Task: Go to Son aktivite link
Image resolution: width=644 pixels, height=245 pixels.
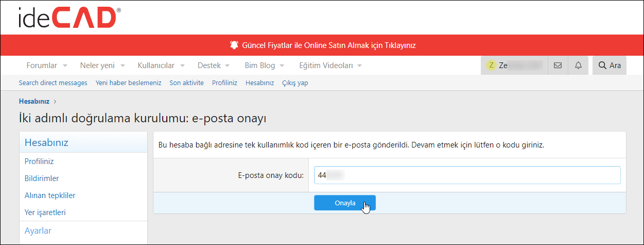Action: point(186,83)
